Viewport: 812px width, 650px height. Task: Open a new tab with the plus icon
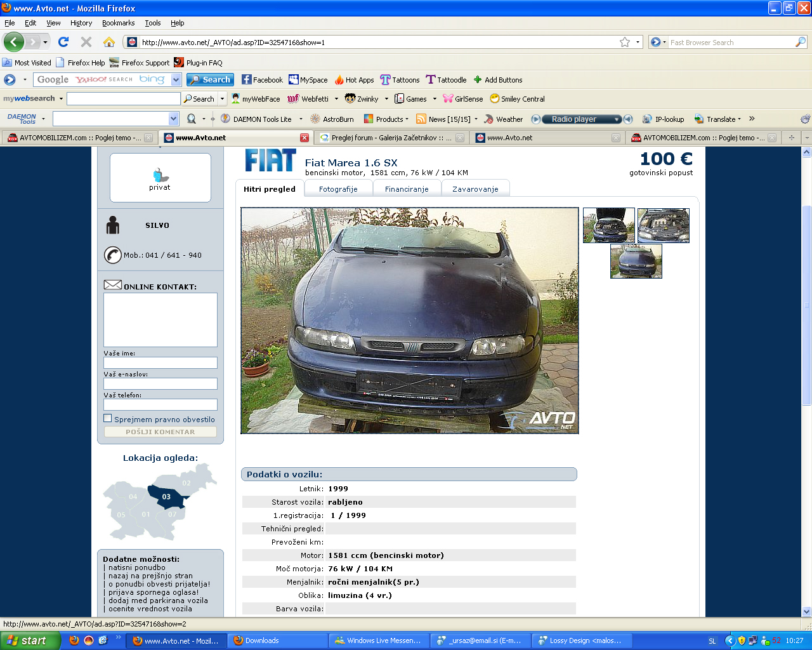click(791, 138)
